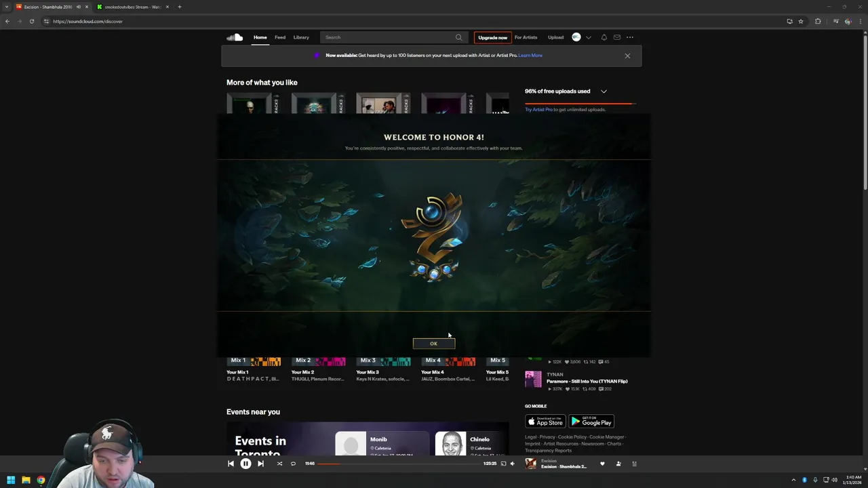This screenshot has width=868, height=488.
Task: Click the SoundCloud logo
Action: [235, 37]
